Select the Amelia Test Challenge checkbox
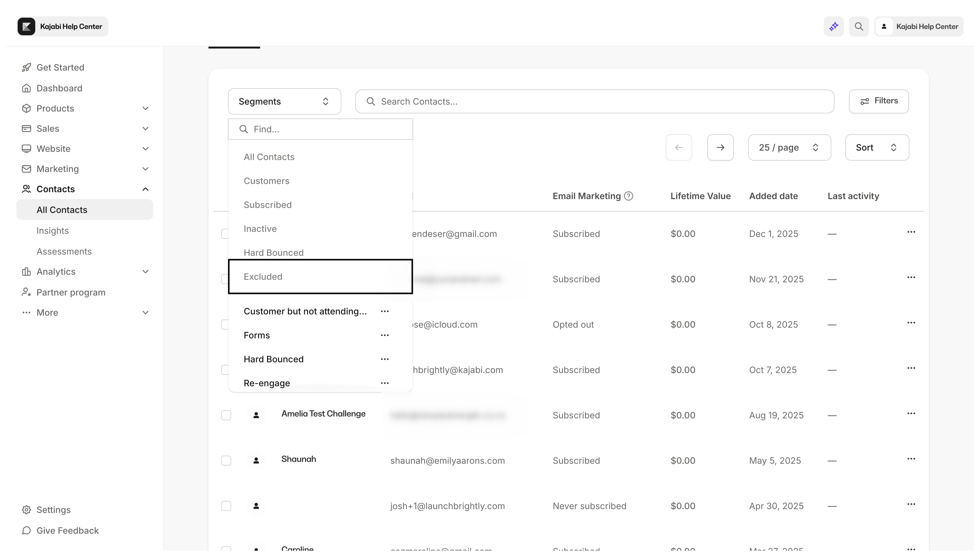The width and height of the screenshot is (980, 557). [226, 415]
